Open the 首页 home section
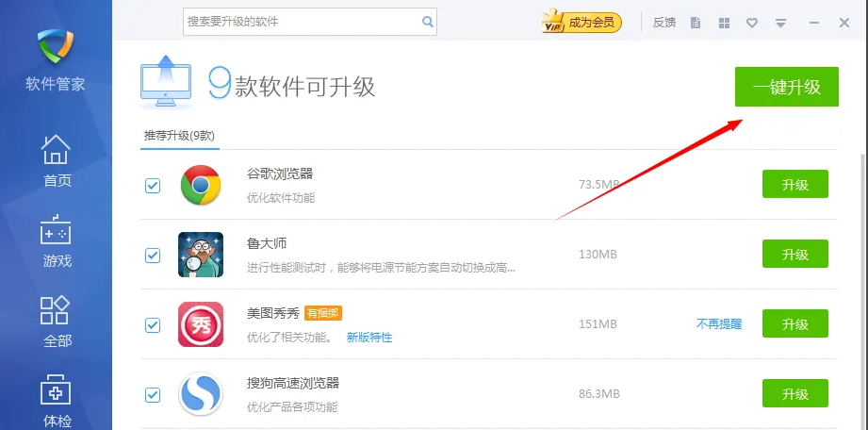Viewport: 868px width, 430px height. [x=57, y=160]
